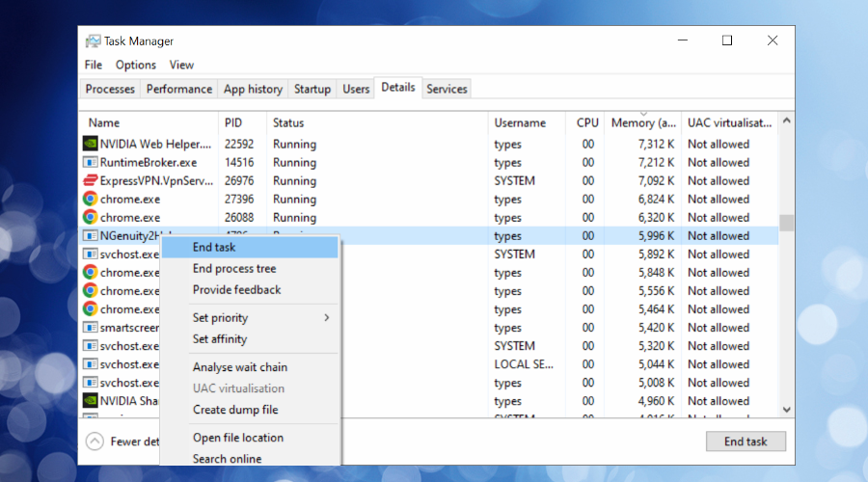Sort by the UAC virtualisation column header
The height and width of the screenshot is (482, 868).
730,122
